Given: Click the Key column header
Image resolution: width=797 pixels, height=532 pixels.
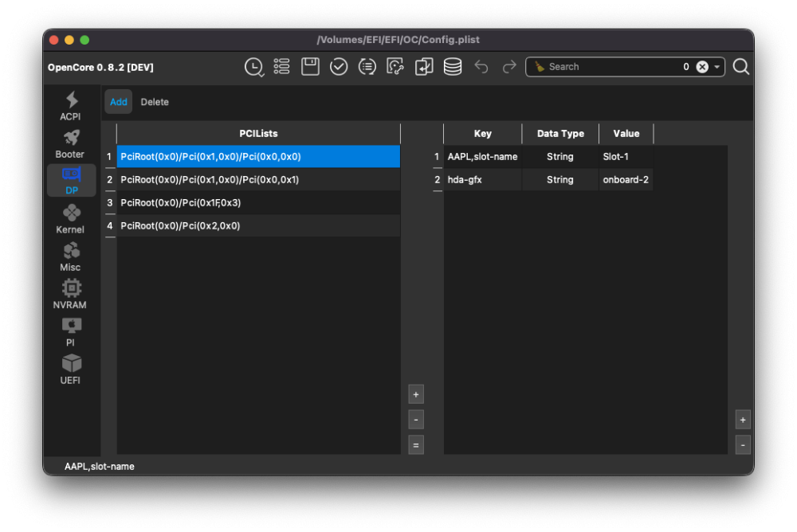Looking at the screenshot, I should (482, 134).
